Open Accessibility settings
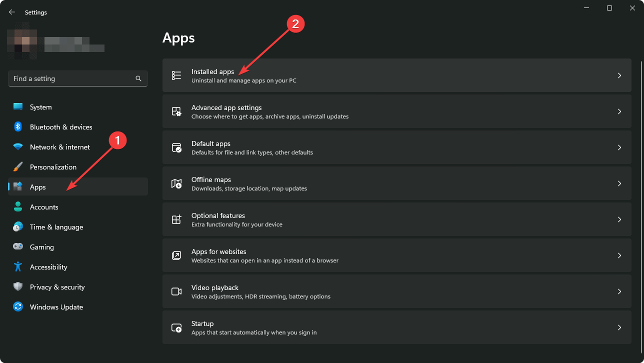The width and height of the screenshot is (644, 363). (x=78, y=267)
